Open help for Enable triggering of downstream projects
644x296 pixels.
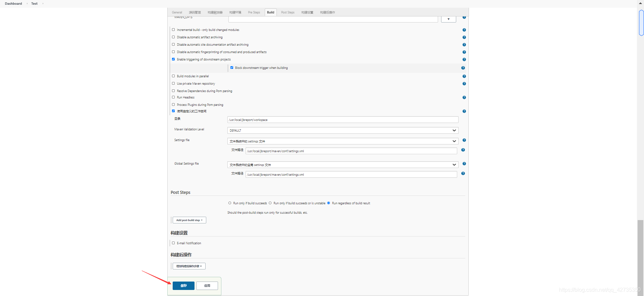point(464,59)
